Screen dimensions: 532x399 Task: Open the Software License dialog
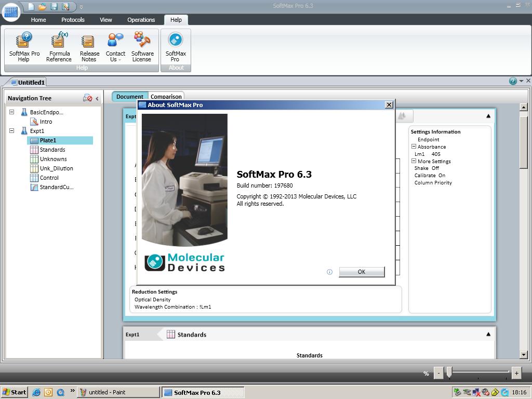[x=142, y=47]
